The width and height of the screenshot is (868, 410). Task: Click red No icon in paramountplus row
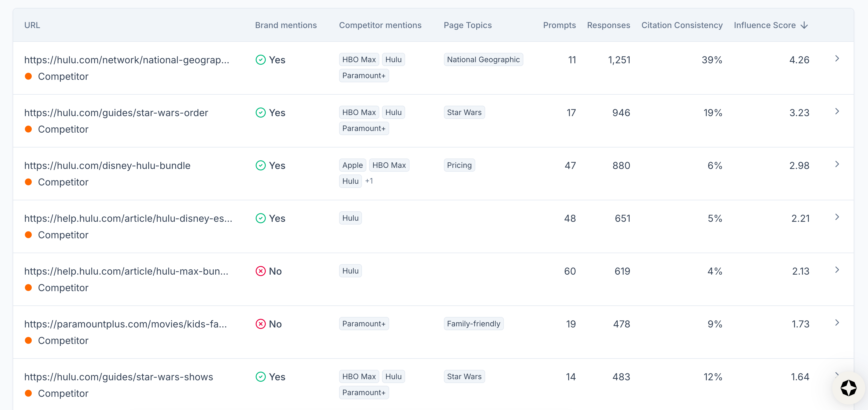tap(260, 324)
